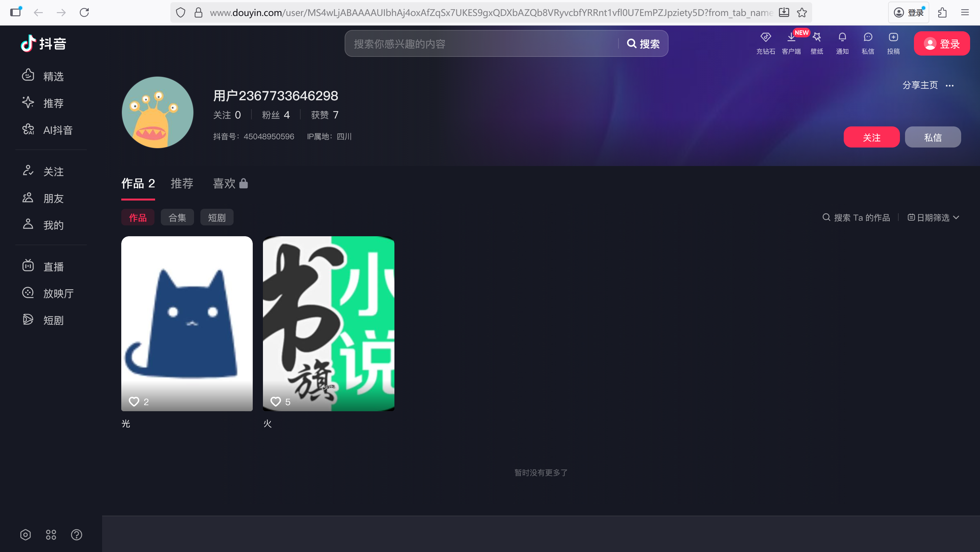Select the red 作品 filter chip
The image size is (980, 552).
(x=138, y=217)
